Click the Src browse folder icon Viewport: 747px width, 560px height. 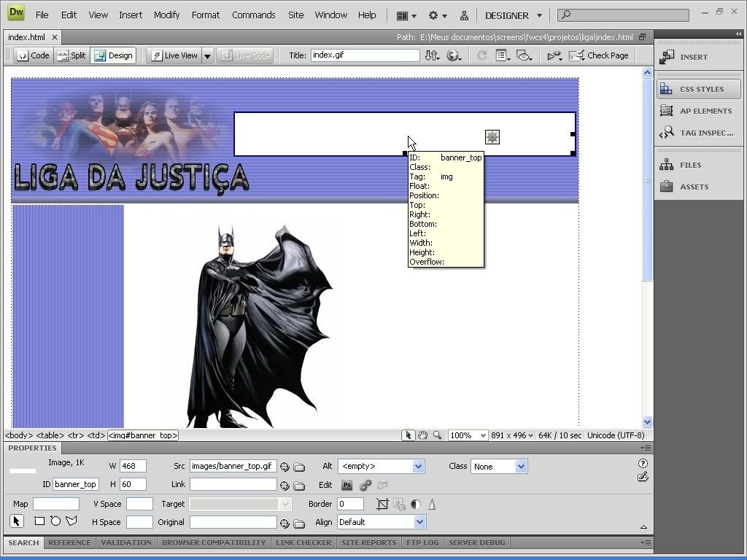tap(299, 467)
